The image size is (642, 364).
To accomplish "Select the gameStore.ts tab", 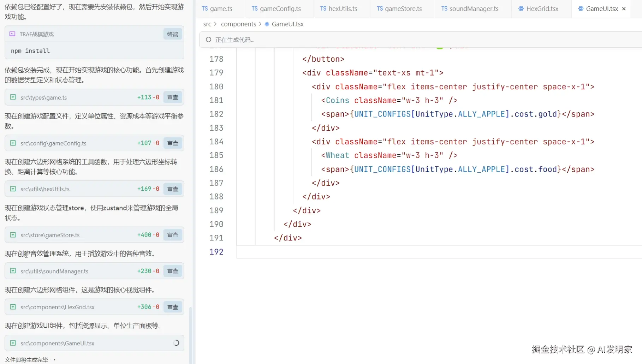I will 399,8.
